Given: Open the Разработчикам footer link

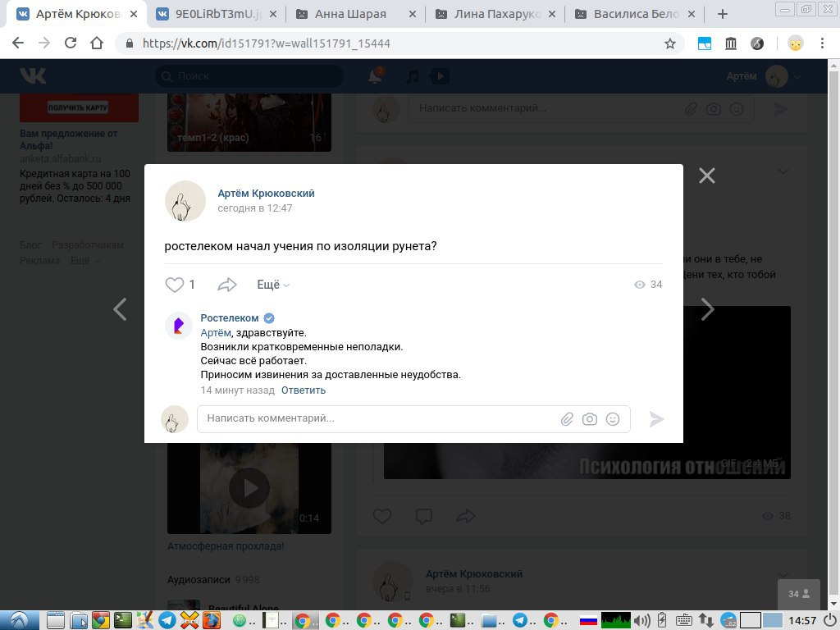Looking at the screenshot, I should pos(88,244).
